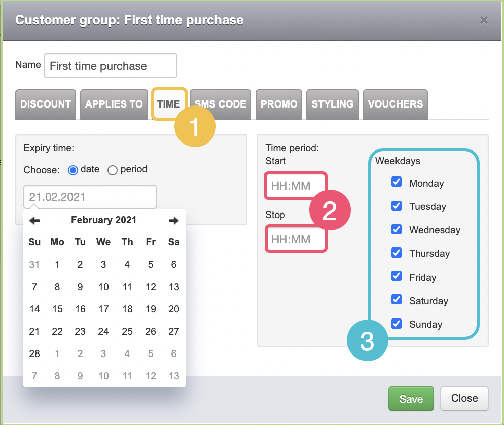
Task: Switch to the Styling tab
Action: (332, 104)
